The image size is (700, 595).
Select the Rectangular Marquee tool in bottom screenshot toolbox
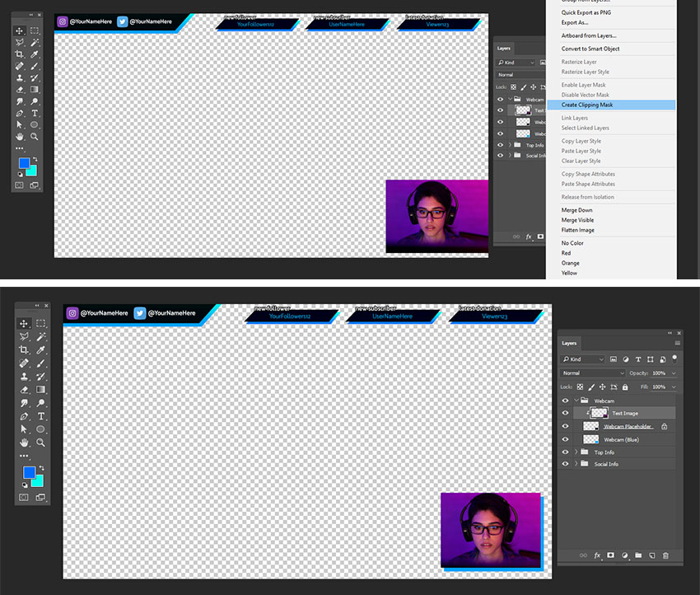pos(40,323)
